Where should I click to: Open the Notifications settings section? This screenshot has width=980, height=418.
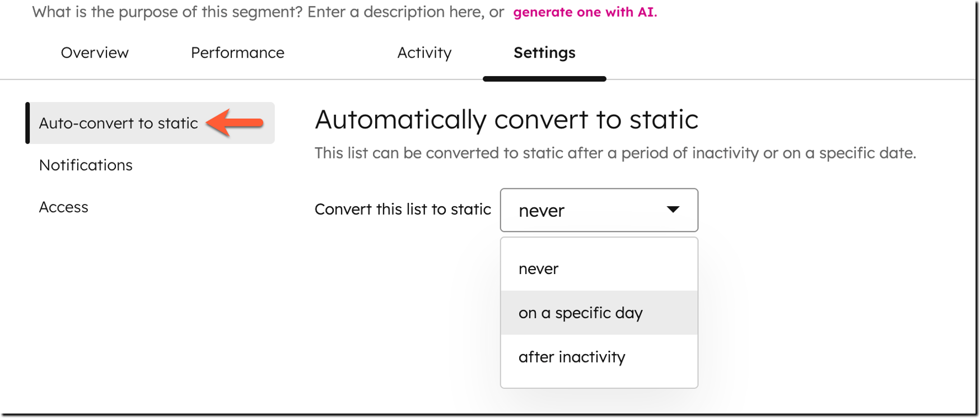pos(85,165)
